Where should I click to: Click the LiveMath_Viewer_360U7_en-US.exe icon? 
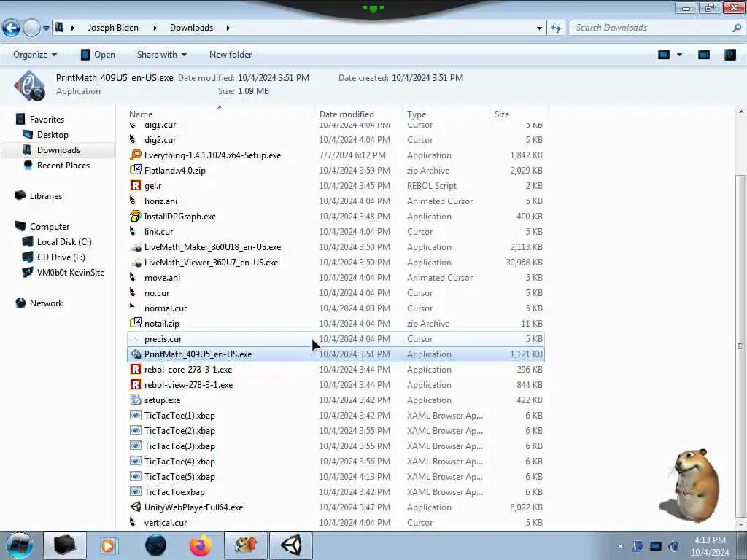(136, 262)
